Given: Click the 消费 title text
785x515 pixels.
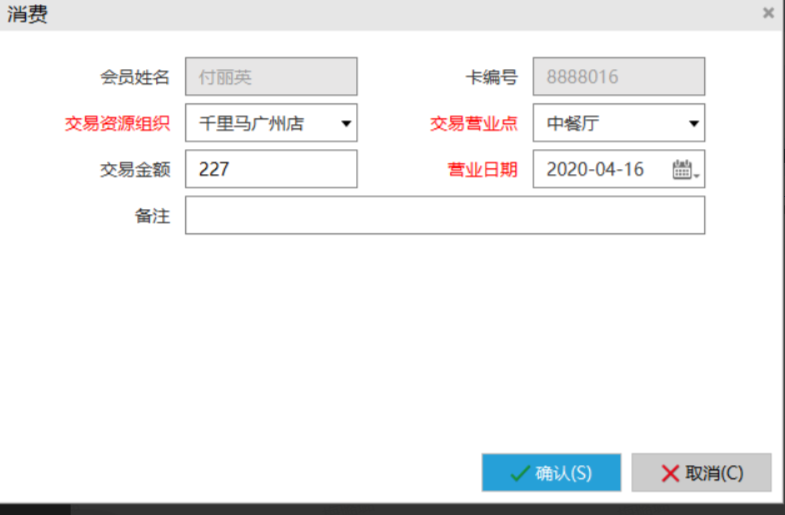Looking at the screenshot, I should [x=28, y=14].
